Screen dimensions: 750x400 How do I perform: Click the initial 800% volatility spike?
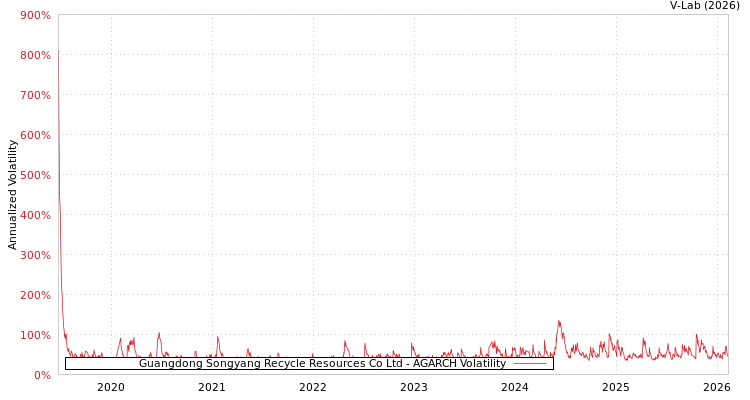[59, 51]
